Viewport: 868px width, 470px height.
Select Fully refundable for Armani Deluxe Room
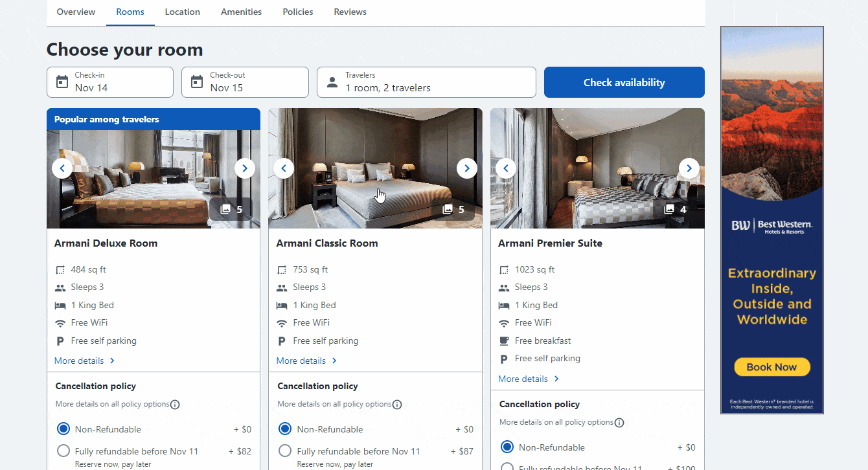tap(63, 451)
